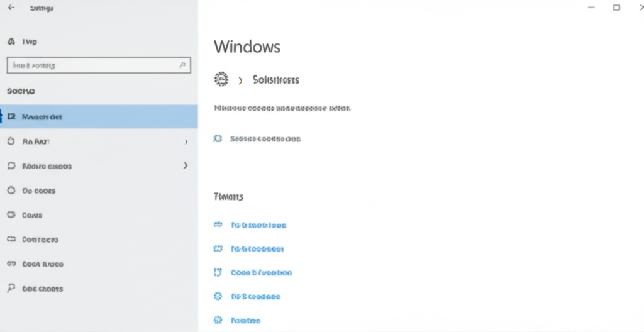Minimize the Settings window
Viewport: 644px width, 332px height.
(x=591, y=8)
